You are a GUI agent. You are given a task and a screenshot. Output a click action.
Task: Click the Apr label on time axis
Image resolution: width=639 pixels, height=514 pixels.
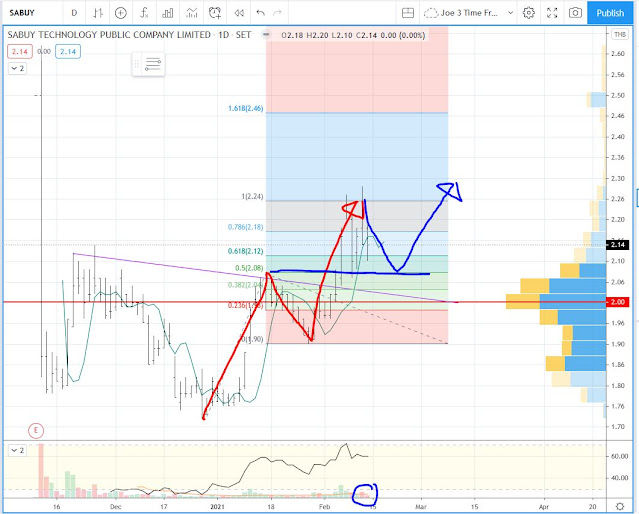pos(544,507)
